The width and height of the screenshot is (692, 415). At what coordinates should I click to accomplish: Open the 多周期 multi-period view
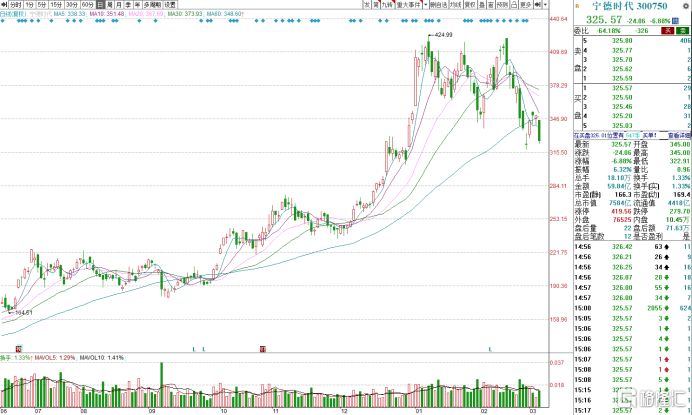click(x=152, y=4)
